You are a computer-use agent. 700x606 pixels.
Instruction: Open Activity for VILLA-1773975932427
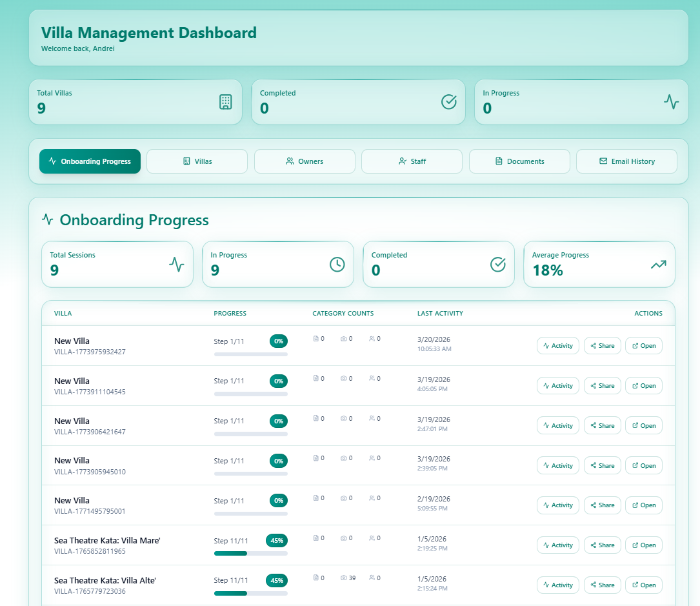click(x=558, y=346)
